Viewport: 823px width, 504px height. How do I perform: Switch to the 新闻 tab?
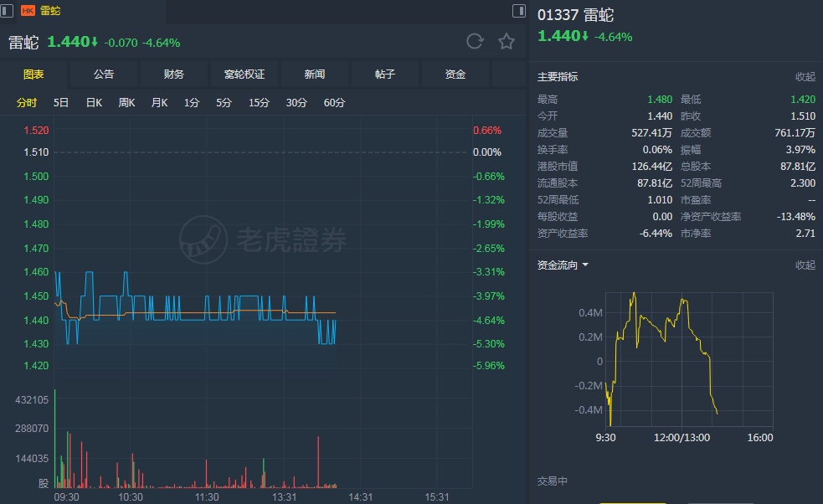315,74
